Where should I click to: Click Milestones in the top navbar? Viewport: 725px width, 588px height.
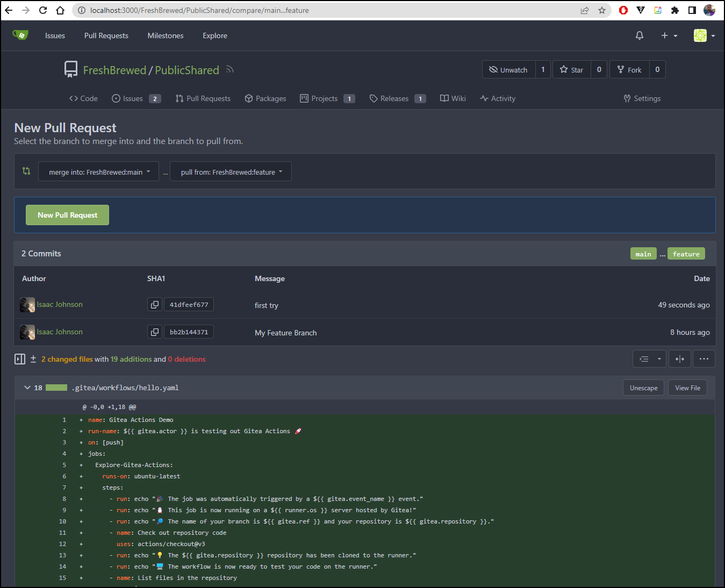click(166, 35)
